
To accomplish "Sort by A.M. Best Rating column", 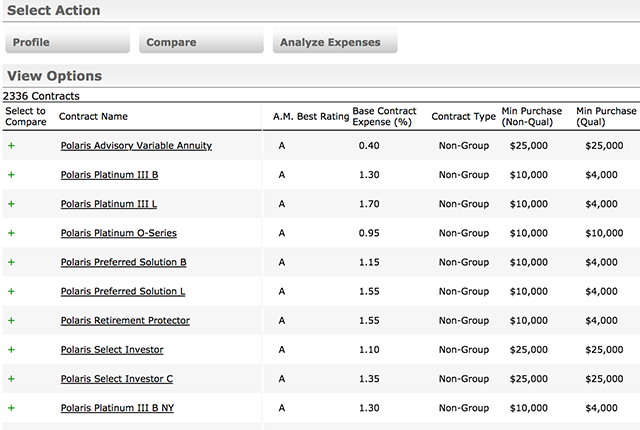I will coord(310,117).
